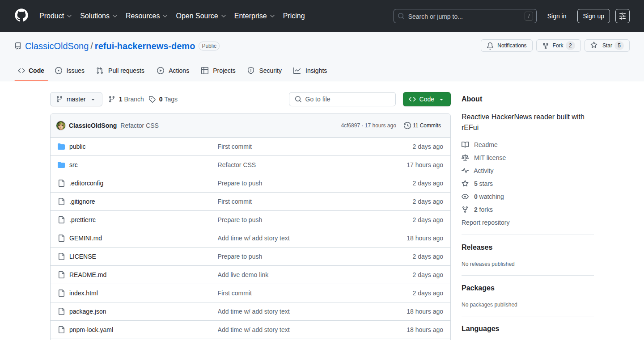
Task: Click the scale icon beside MIT license
Action: coord(465,158)
